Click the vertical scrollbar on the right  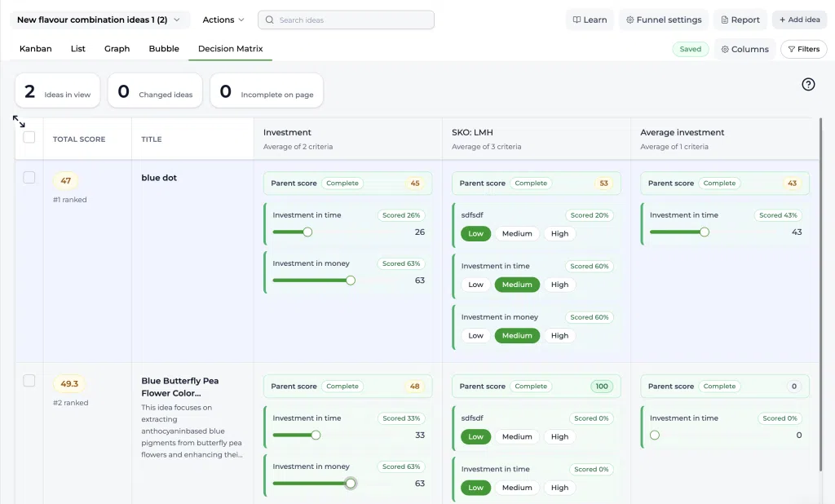(820, 294)
